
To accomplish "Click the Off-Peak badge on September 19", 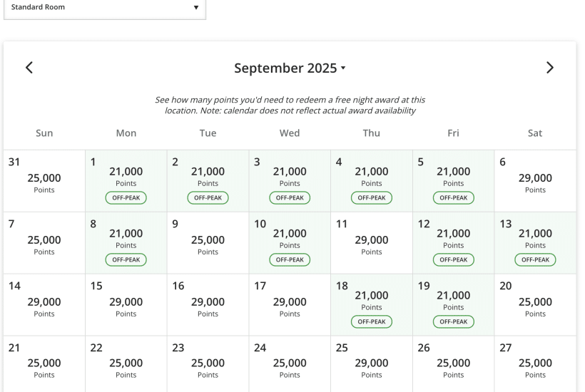I will (x=453, y=321).
